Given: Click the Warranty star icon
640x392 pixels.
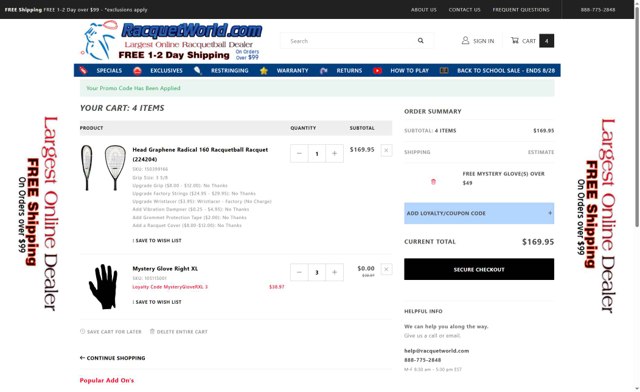Looking at the screenshot, I should (x=264, y=71).
